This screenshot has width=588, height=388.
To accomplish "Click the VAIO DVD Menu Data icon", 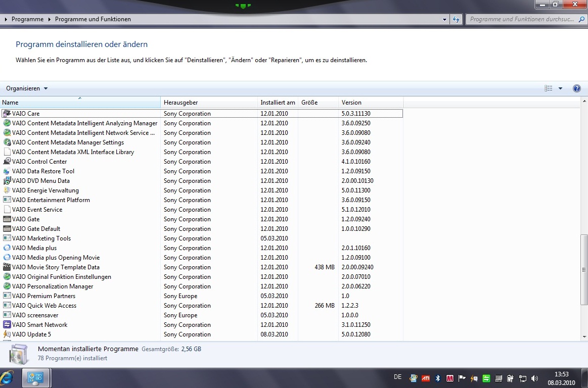I will (7, 181).
